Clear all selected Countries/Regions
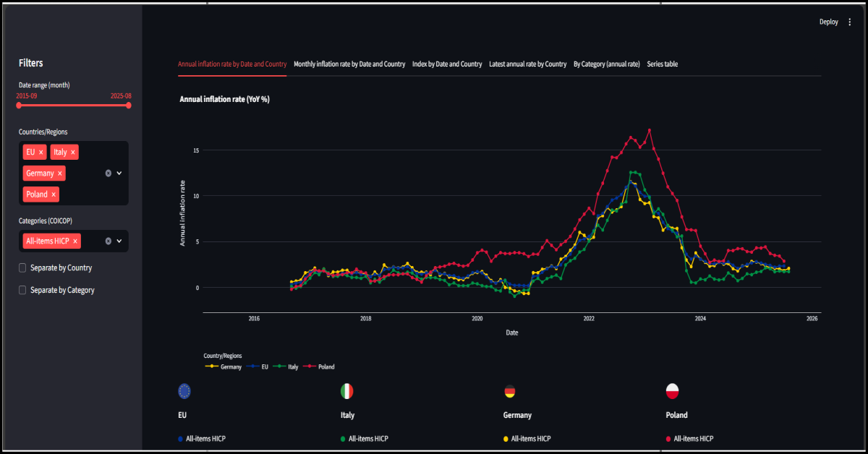 (x=108, y=174)
